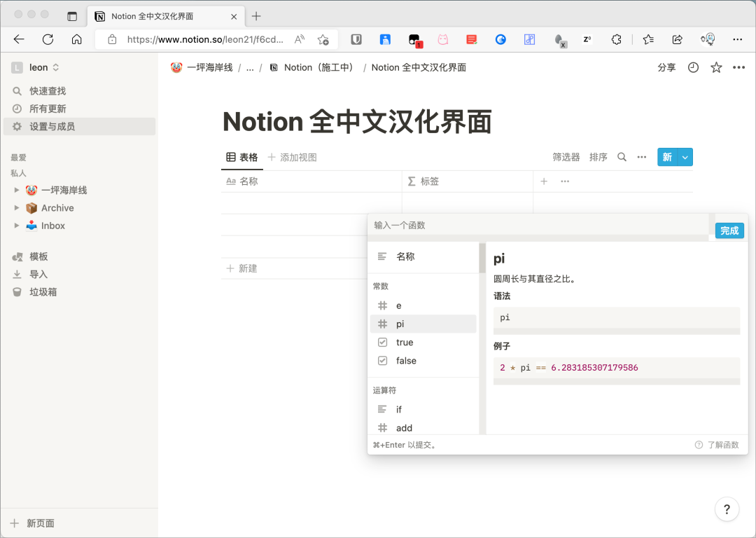Click 添加视图 to add a view
This screenshot has height=538, width=756.
(292, 158)
